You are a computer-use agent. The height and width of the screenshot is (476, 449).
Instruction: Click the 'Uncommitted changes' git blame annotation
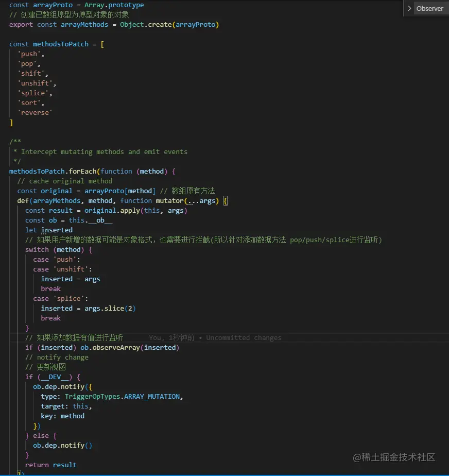click(x=244, y=338)
